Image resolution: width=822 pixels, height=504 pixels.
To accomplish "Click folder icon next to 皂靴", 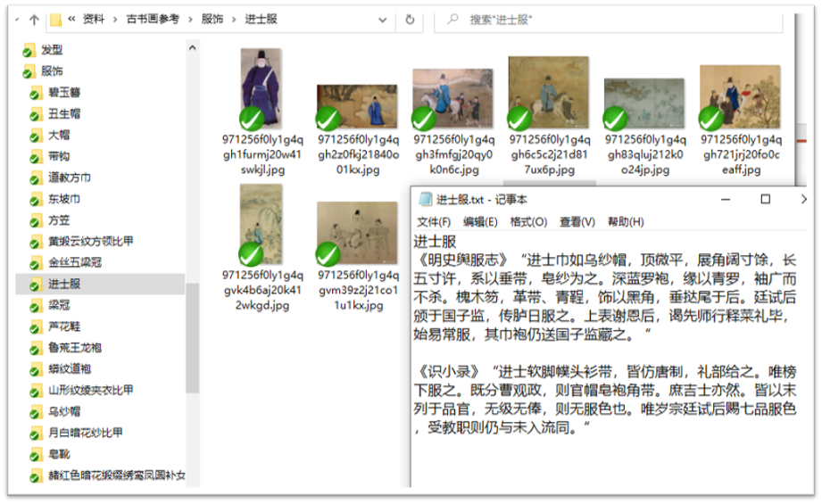I will click(35, 455).
